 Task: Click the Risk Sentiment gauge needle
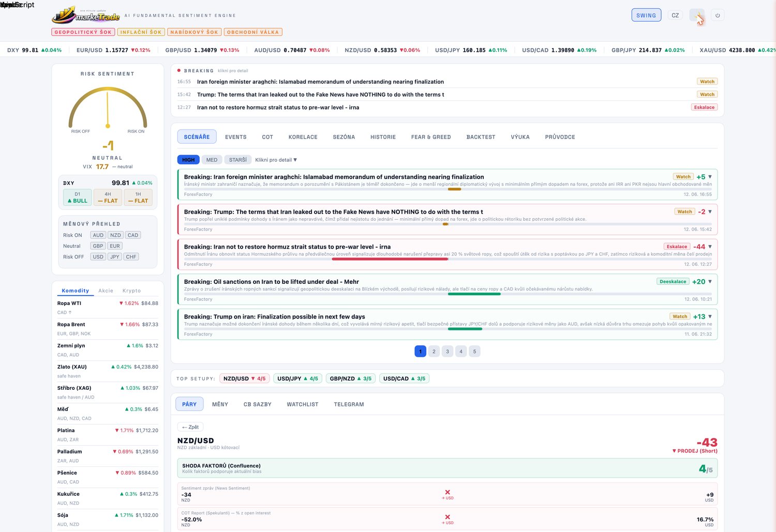pyautogui.click(x=108, y=109)
